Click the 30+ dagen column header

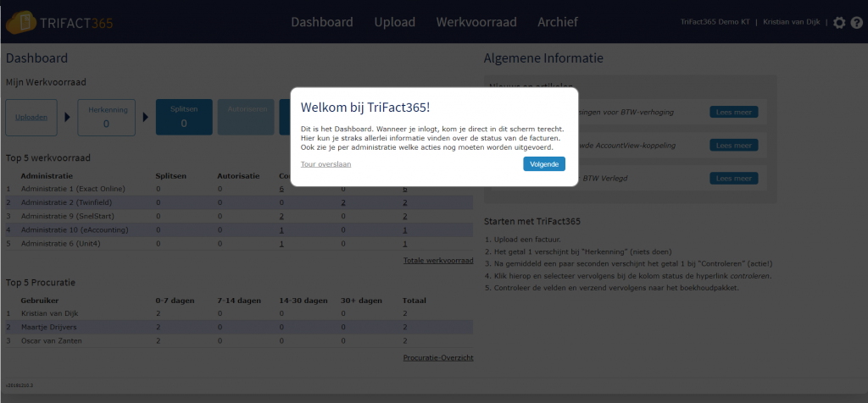click(361, 301)
